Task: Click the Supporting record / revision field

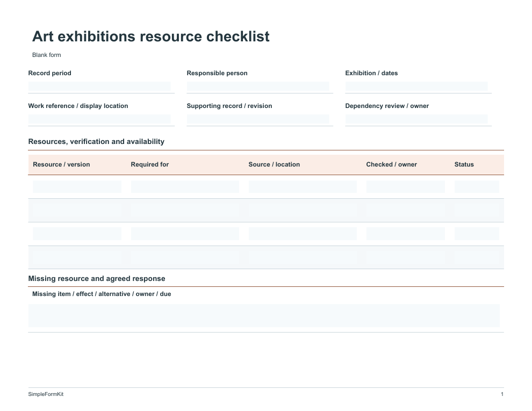Action: click(x=258, y=119)
